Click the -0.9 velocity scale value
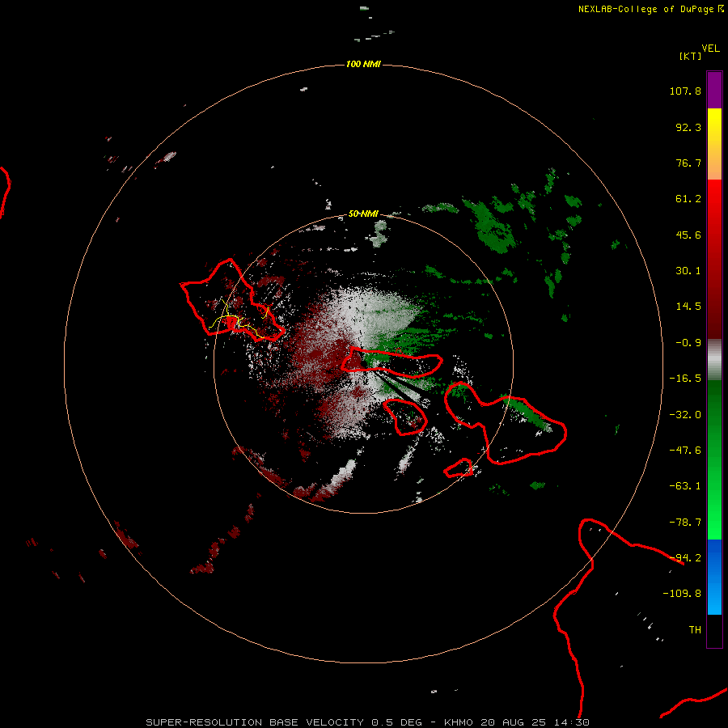The height and width of the screenshot is (728, 728). point(688,343)
